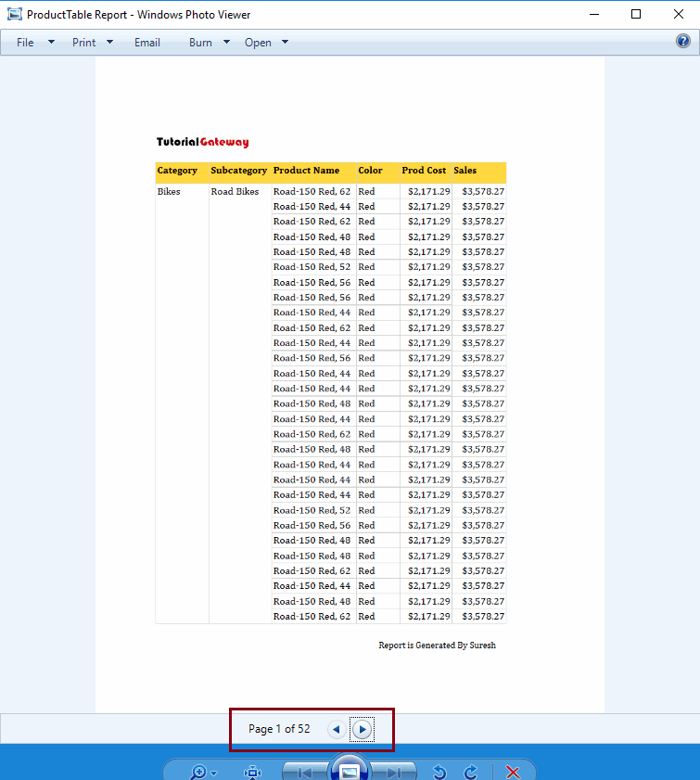Delete the image with red X
Screen dimensions: 700x780
(x=513, y=772)
